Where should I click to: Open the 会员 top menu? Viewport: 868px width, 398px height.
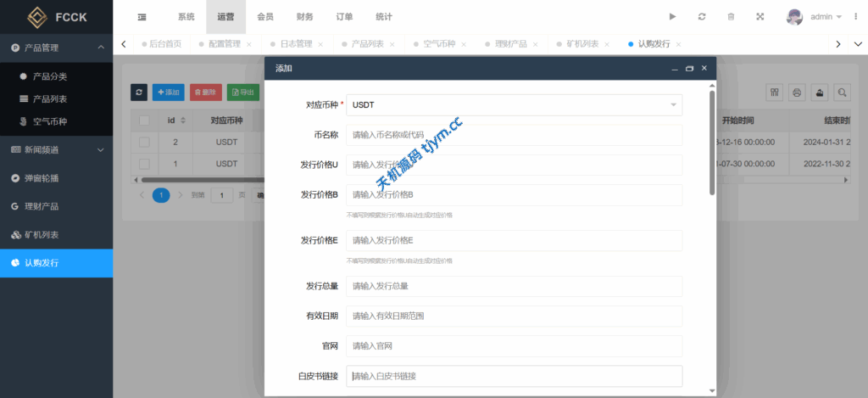pyautogui.click(x=265, y=17)
